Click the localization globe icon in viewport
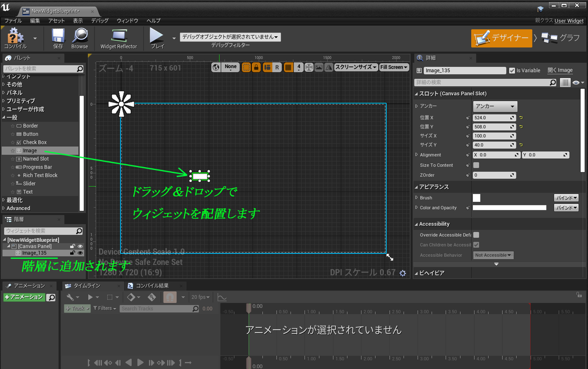The width and height of the screenshot is (588, 369). (x=216, y=67)
